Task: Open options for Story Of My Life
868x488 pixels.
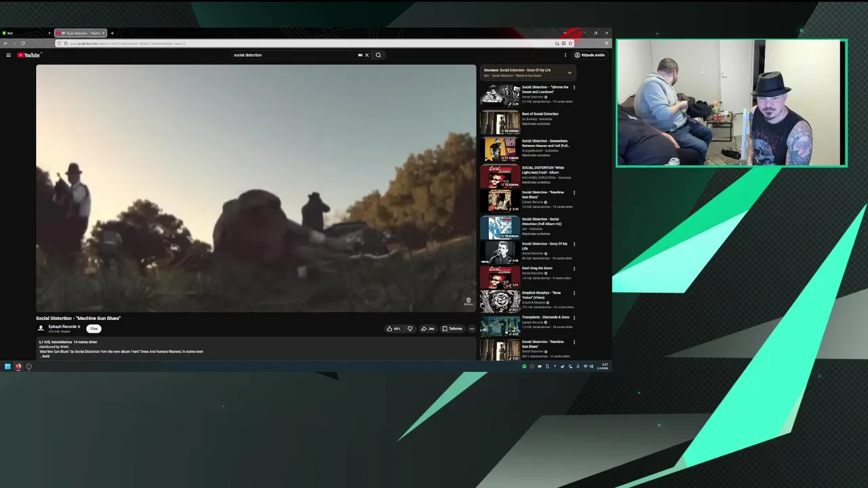Action: [x=574, y=244]
